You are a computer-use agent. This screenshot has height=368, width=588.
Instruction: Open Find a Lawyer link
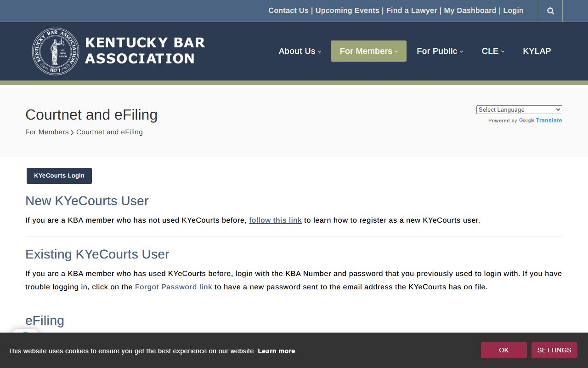pyautogui.click(x=412, y=10)
